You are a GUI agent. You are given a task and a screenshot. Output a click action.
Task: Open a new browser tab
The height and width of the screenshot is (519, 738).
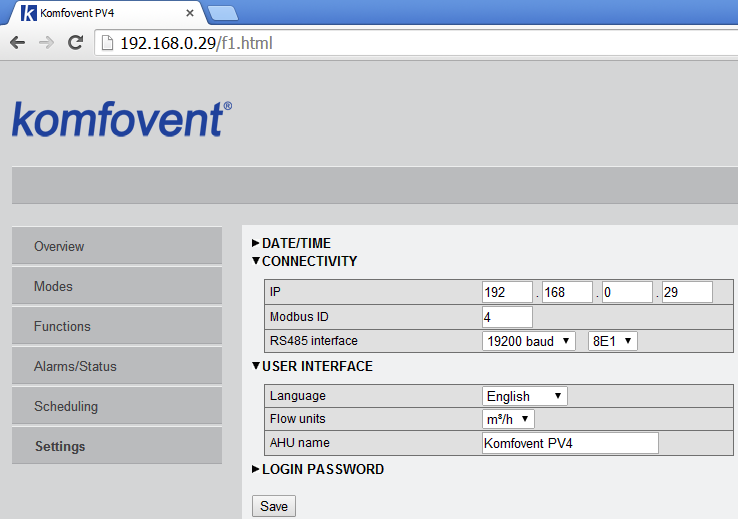tap(222, 13)
